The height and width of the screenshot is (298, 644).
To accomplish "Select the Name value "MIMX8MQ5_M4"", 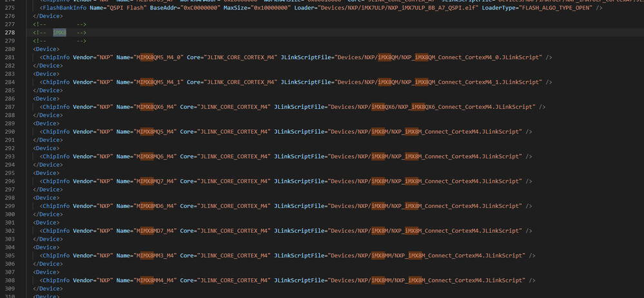I will [155, 131].
